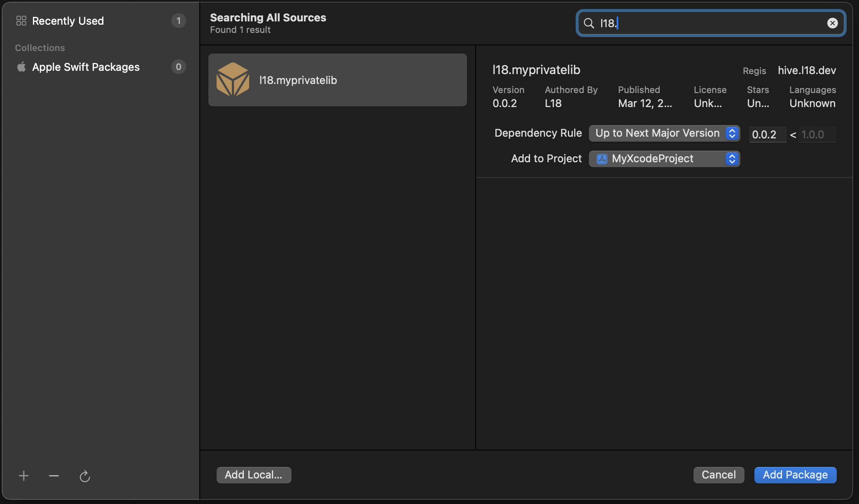This screenshot has width=859, height=504.
Task: Edit the minimum version field 0.0.2
Action: [768, 135]
